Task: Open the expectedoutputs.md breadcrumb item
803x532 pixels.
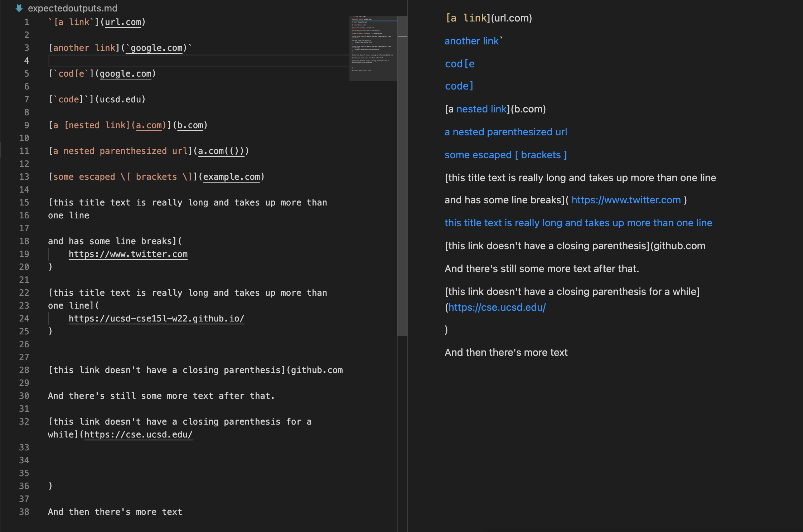Action: click(72, 8)
